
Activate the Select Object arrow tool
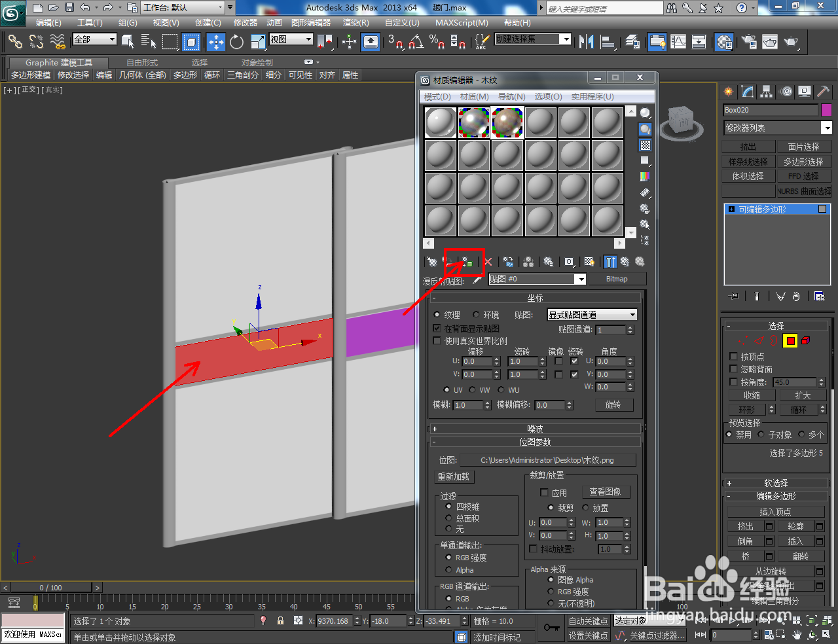click(128, 42)
